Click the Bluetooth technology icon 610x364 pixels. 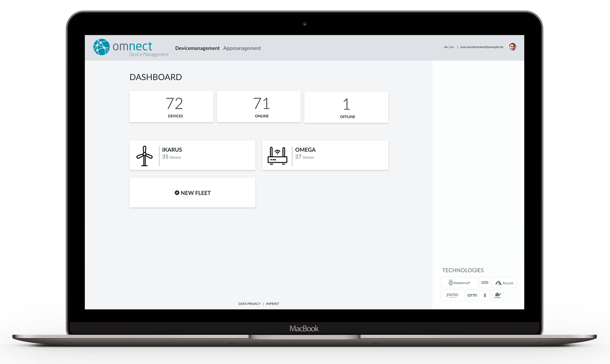485,295
